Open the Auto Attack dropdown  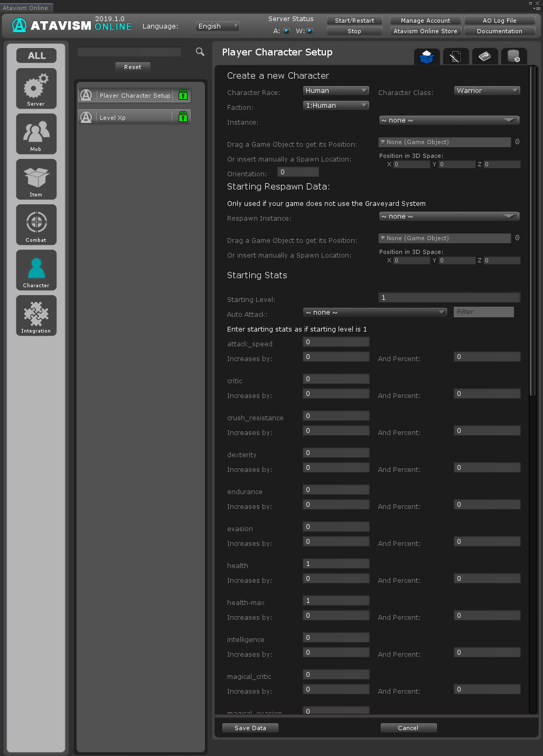375,313
